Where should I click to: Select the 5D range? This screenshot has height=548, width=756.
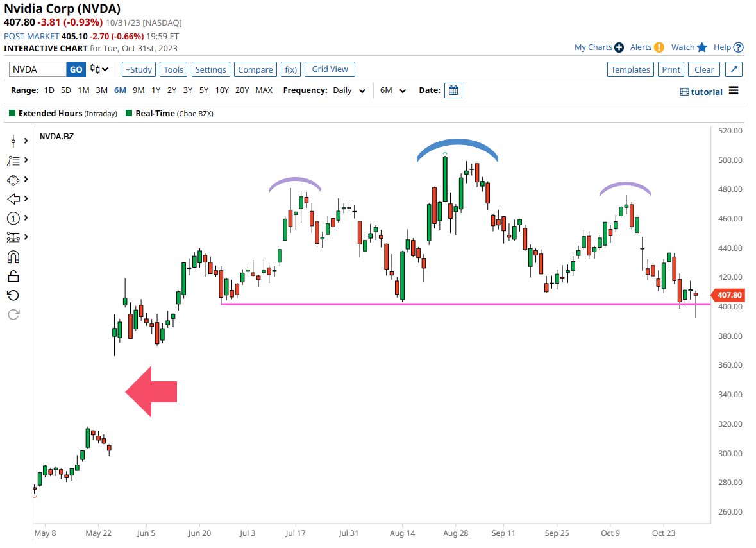(x=66, y=90)
